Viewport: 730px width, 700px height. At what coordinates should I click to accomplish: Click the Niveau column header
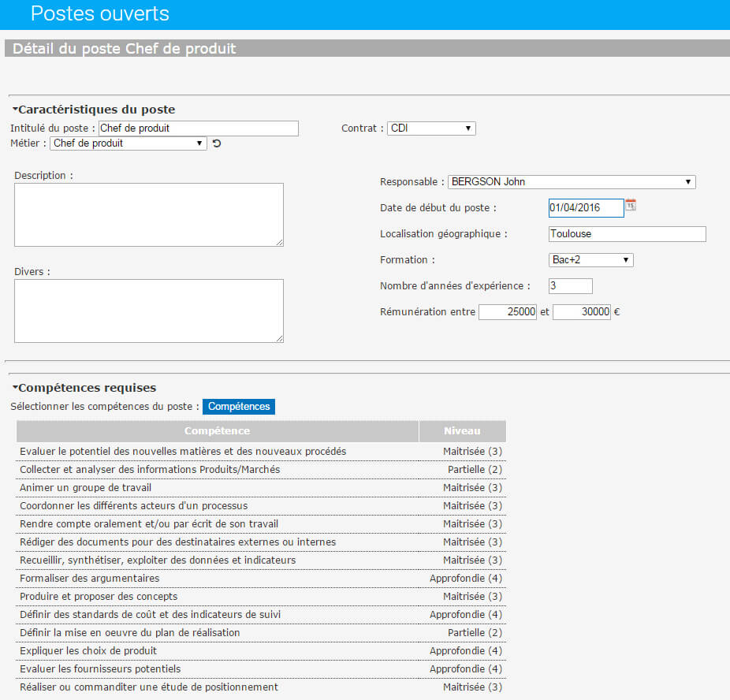click(462, 431)
